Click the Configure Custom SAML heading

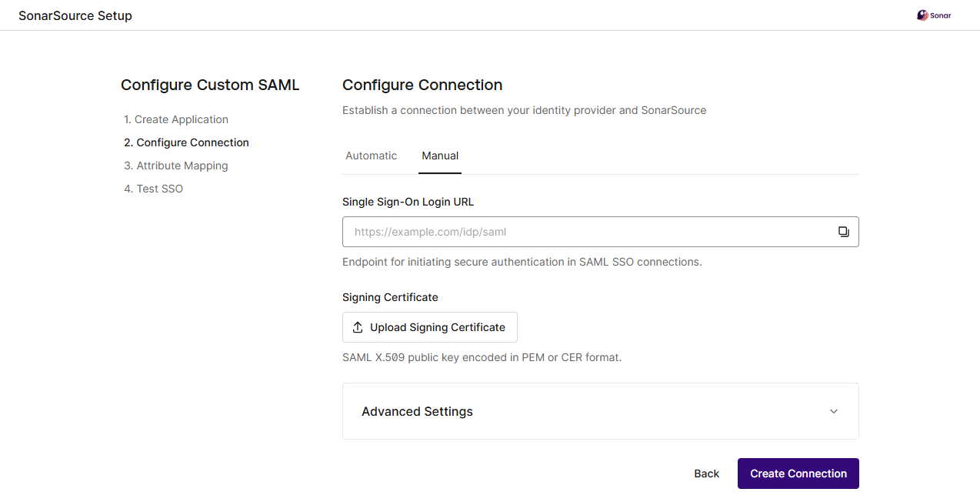click(210, 85)
